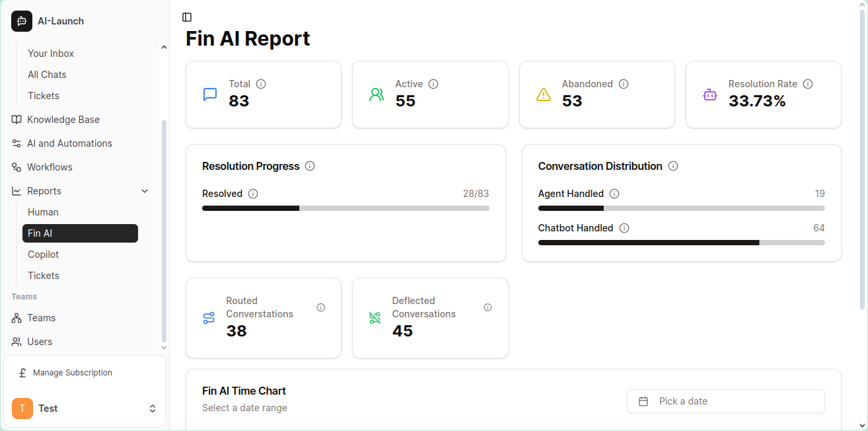Open the Test account switcher
The image size is (868, 431).
tap(85, 409)
